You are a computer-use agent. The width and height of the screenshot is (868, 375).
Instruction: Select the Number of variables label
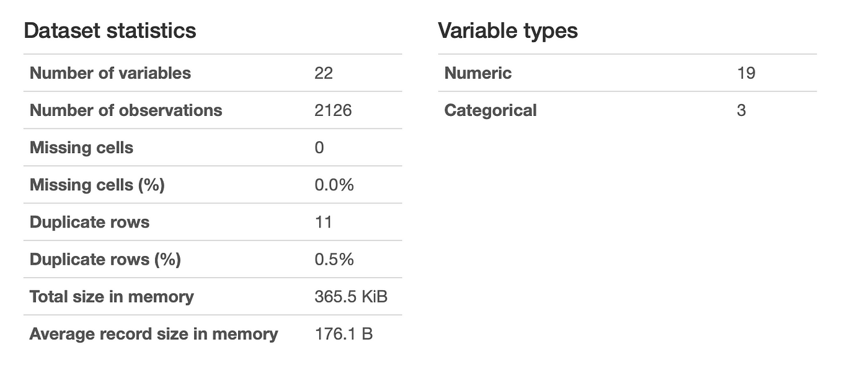(x=110, y=73)
